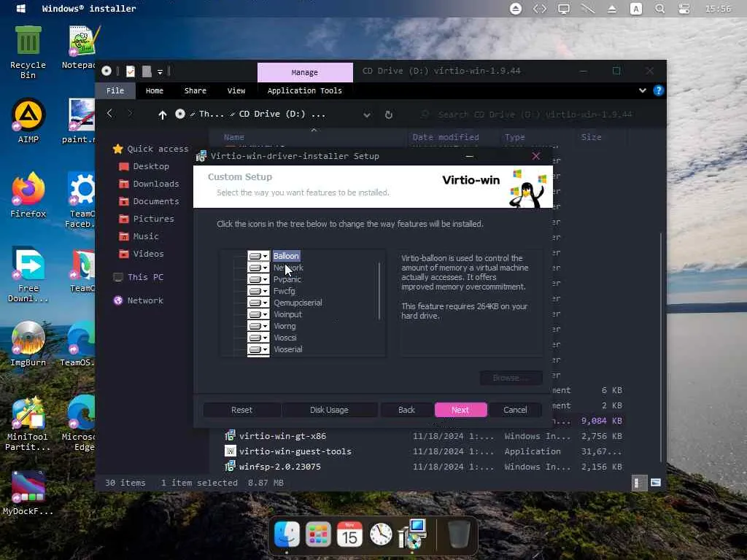The width and height of the screenshot is (747, 560).
Task: Open the Trash in the dock
Action: click(460, 534)
